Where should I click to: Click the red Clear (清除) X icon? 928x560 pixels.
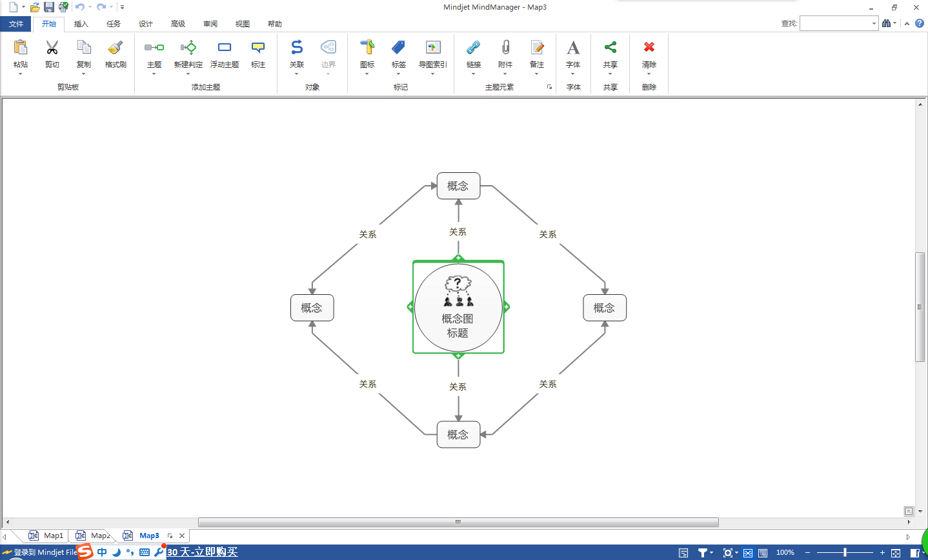click(649, 46)
